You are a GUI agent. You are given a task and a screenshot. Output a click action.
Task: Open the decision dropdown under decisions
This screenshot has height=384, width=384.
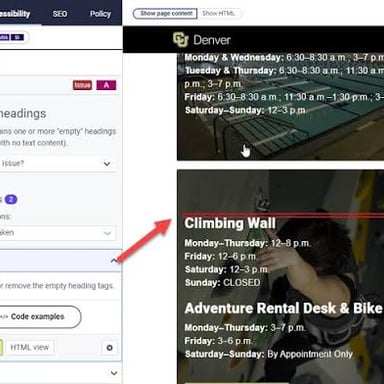[58, 233]
